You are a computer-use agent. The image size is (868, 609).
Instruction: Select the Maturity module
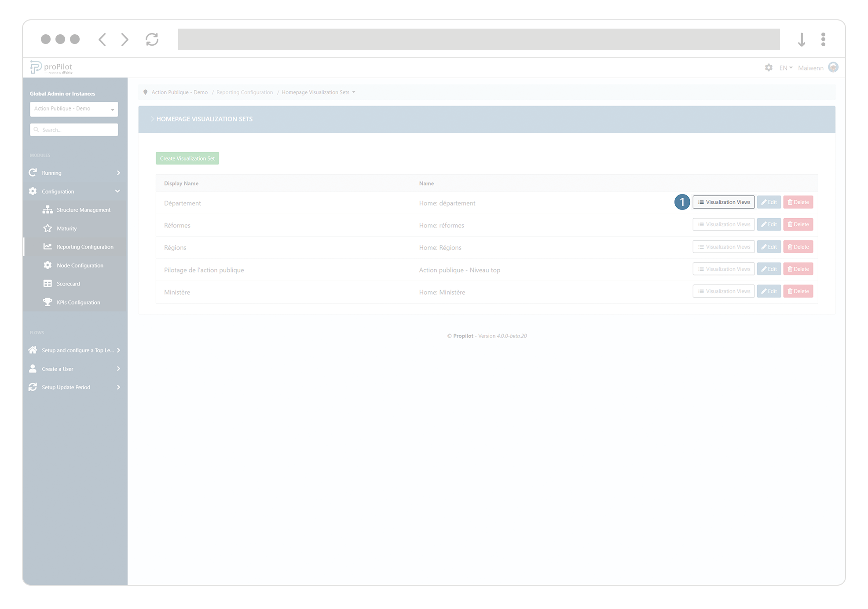tap(66, 228)
